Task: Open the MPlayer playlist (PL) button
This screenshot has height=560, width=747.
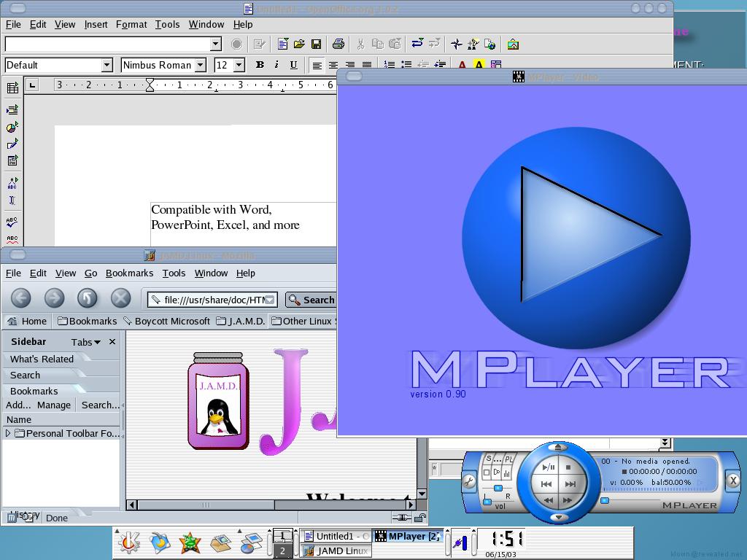Action: pyautogui.click(x=508, y=459)
